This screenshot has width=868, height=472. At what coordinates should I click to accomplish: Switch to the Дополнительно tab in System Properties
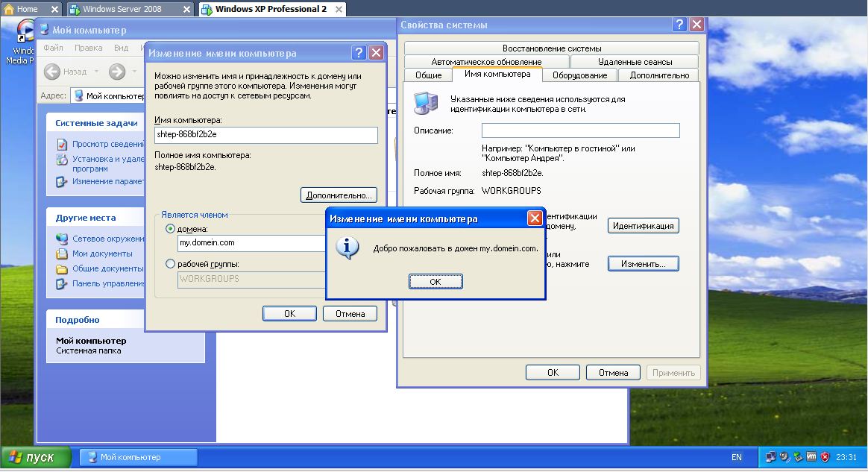tap(659, 75)
